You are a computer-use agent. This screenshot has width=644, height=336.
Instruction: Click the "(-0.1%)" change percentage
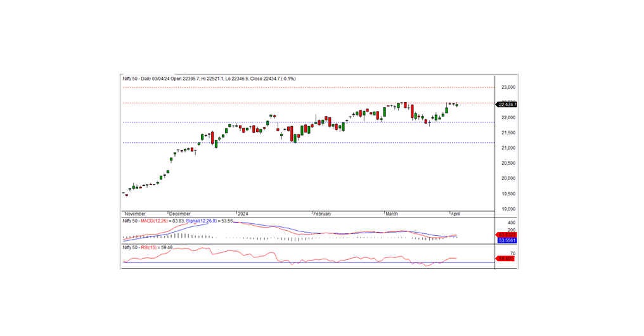click(x=288, y=79)
